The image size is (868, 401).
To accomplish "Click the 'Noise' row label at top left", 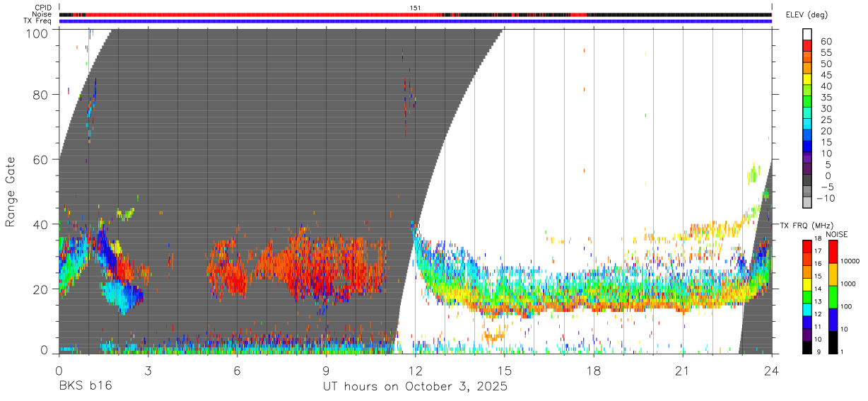I will [x=42, y=14].
